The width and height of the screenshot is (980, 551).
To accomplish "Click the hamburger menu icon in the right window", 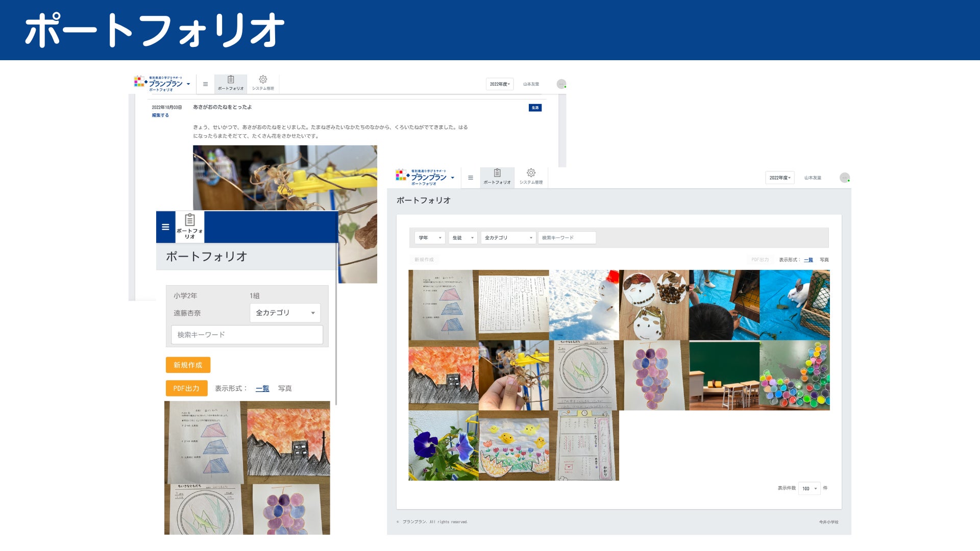I will [471, 178].
